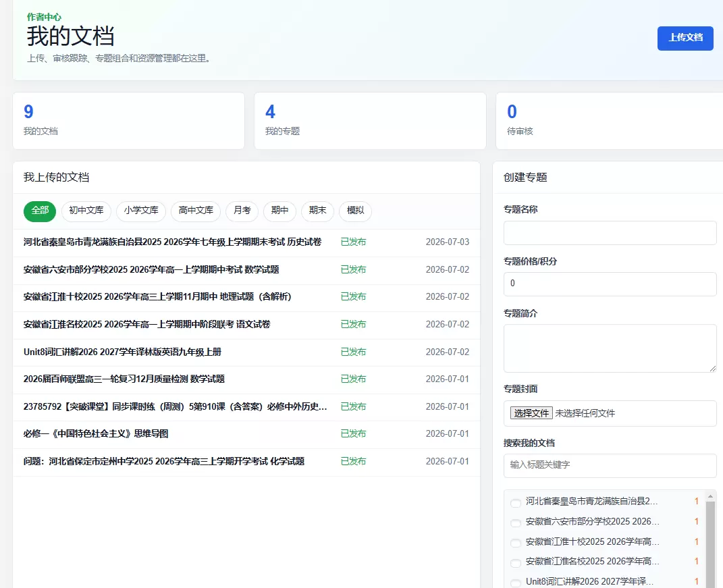Open the 待审核 stat card showing 0
The width and height of the screenshot is (723, 588).
[610, 121]
